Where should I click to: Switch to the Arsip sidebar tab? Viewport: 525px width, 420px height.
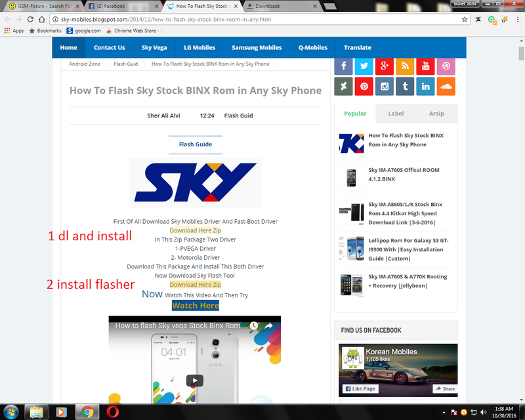436,114
